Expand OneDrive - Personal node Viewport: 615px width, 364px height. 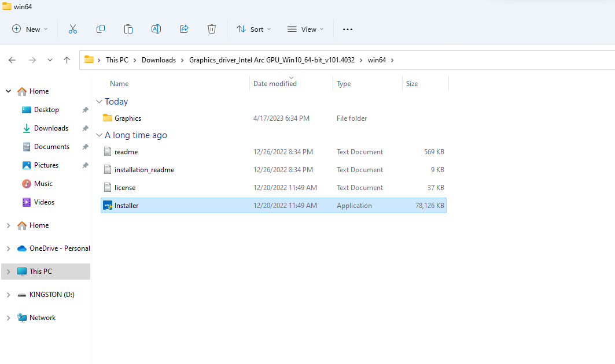pyautogui.click(x=8, y=248)
